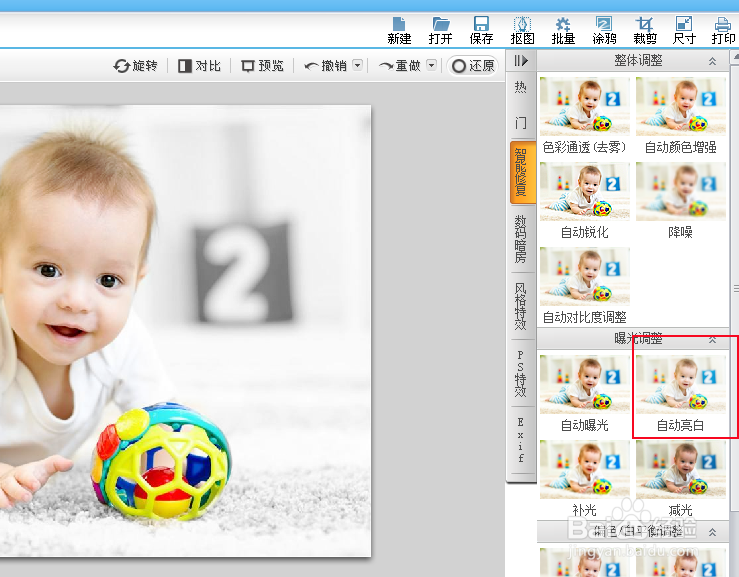The image size is (739, 577).
Task: Switch to the 热门 tab
Action: pyautogui.click(x=521, y=105)
